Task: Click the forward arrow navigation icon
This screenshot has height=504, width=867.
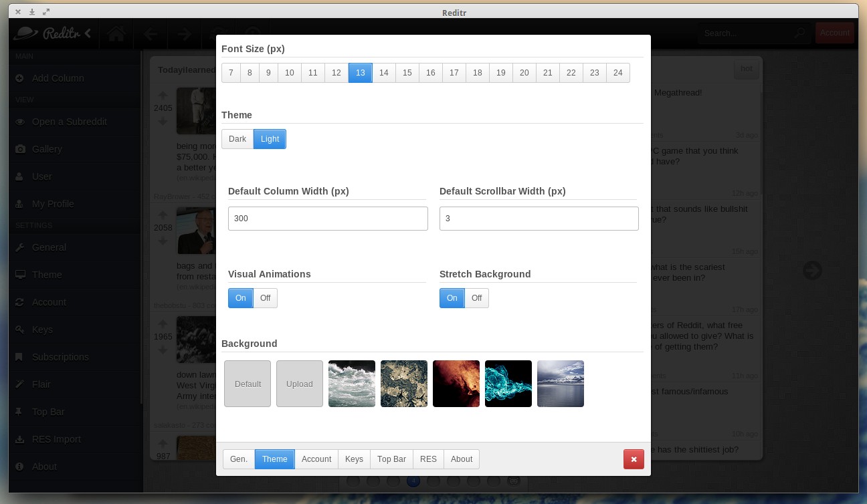Action: tap(184, 33)
